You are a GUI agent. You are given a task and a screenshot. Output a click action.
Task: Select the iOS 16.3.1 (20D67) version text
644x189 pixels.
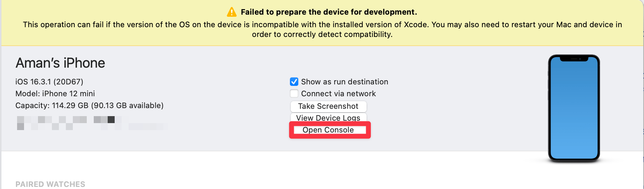[x=49, y=82]
